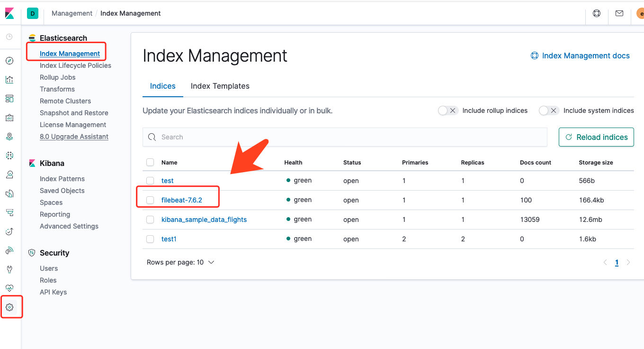Select the Indices tab
The image size is (644, 349).
click(x=162, y=86)
